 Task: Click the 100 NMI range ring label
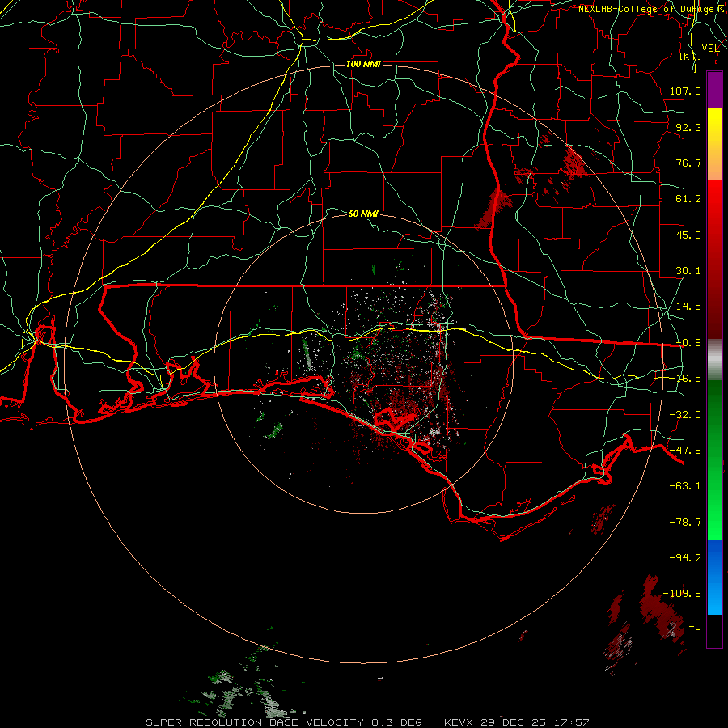363,64
